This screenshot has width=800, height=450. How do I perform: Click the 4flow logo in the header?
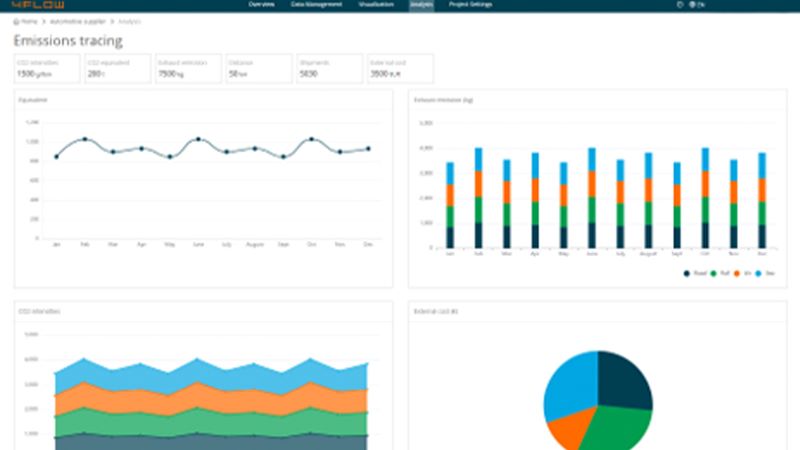pos(30,5)
